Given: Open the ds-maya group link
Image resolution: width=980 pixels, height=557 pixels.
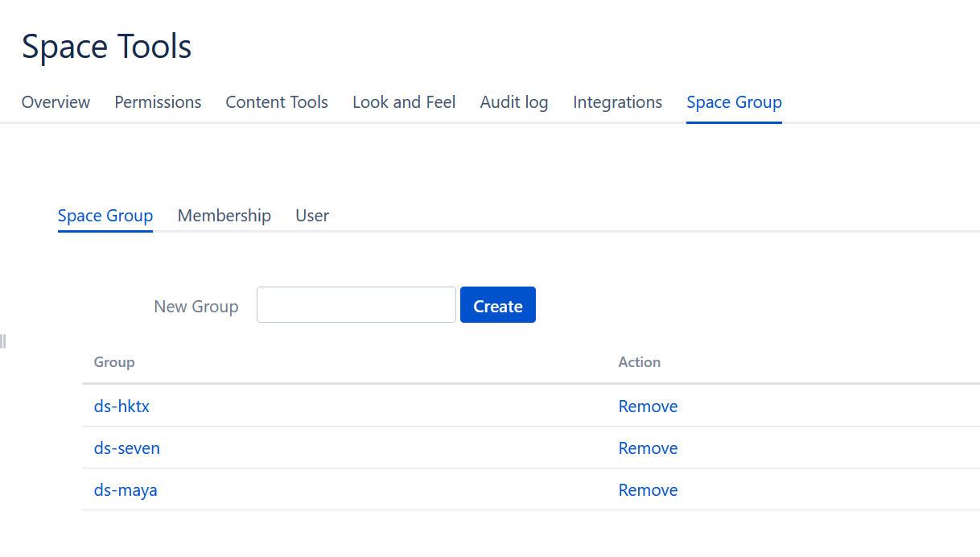Looking at the screenshot, I should (126, 490).
